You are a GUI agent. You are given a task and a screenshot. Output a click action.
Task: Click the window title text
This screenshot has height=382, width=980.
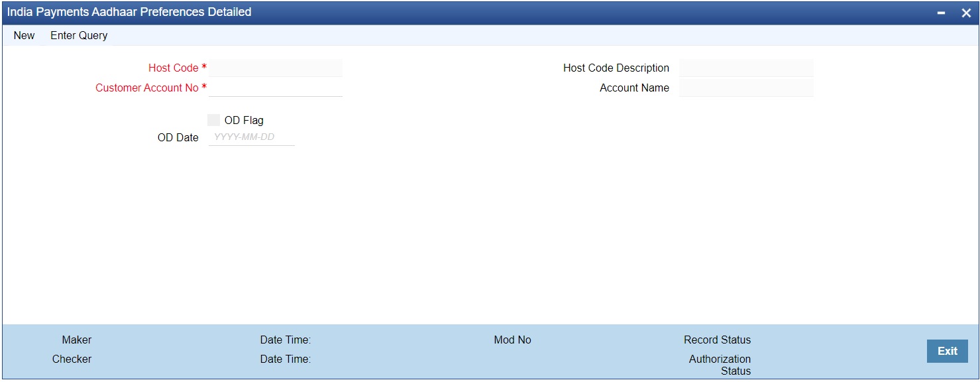(x=129, y=12)
